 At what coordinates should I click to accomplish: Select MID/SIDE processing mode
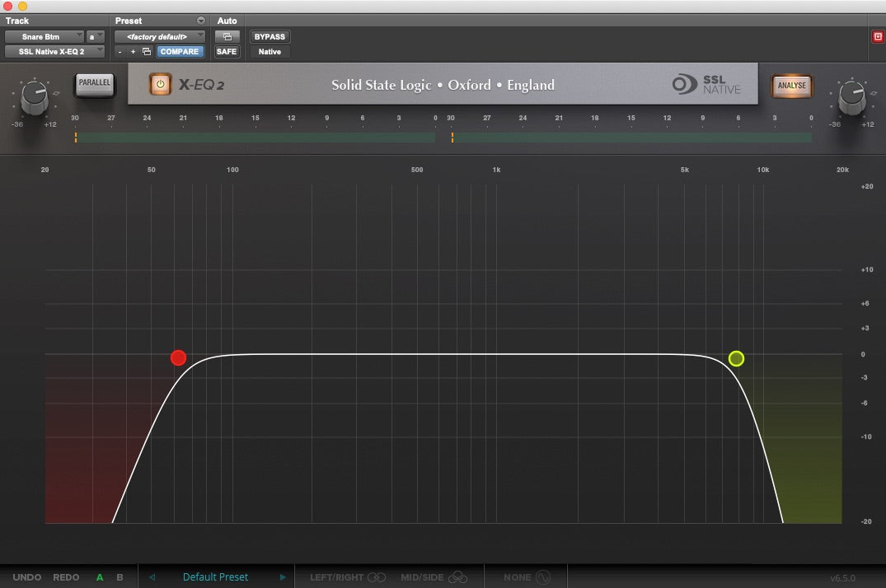434,577
